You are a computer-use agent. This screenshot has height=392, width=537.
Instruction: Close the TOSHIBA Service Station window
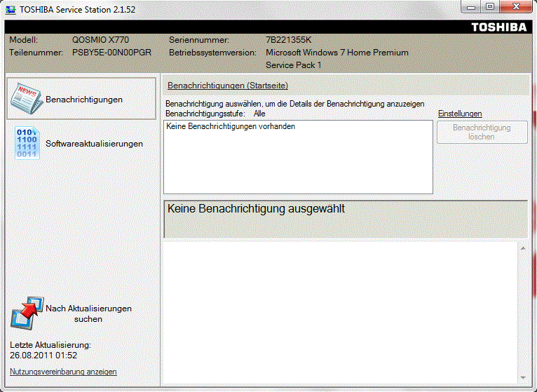(516, 7)
